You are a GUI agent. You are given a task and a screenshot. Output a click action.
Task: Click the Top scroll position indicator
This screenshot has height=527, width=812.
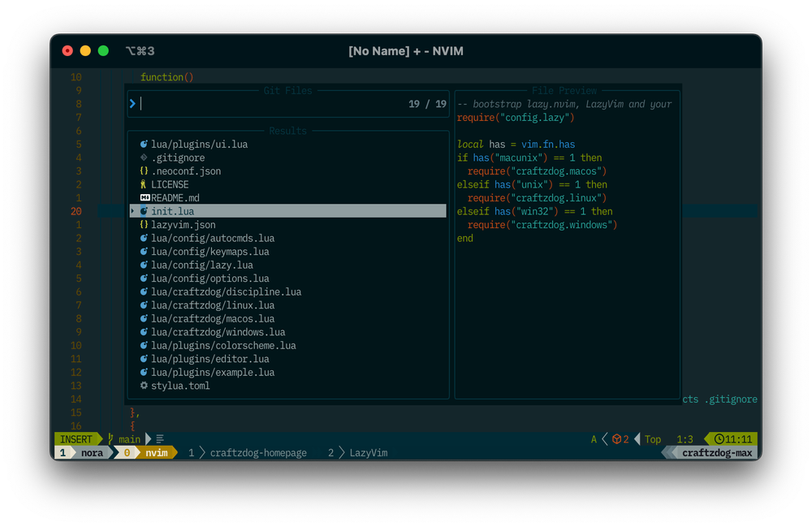pyautogui.click(x=652, y=438)
